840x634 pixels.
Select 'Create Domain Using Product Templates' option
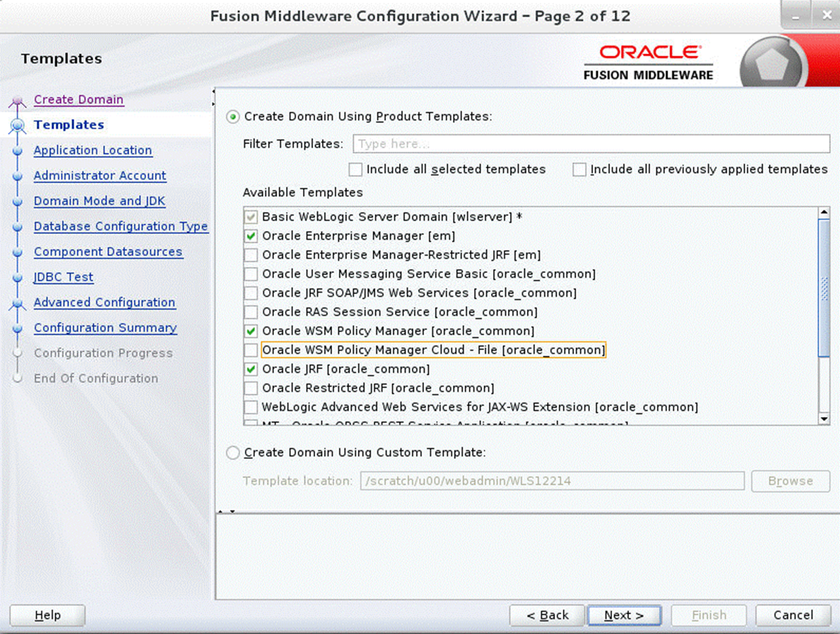(232, 116)
